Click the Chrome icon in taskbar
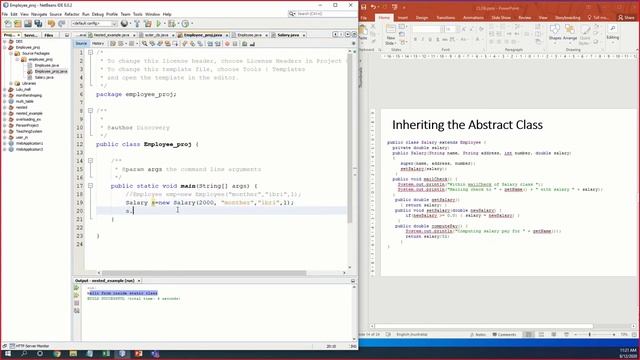The width and height of the screenshot is (640, 360). pyautogui.click(x=57, y=354)
